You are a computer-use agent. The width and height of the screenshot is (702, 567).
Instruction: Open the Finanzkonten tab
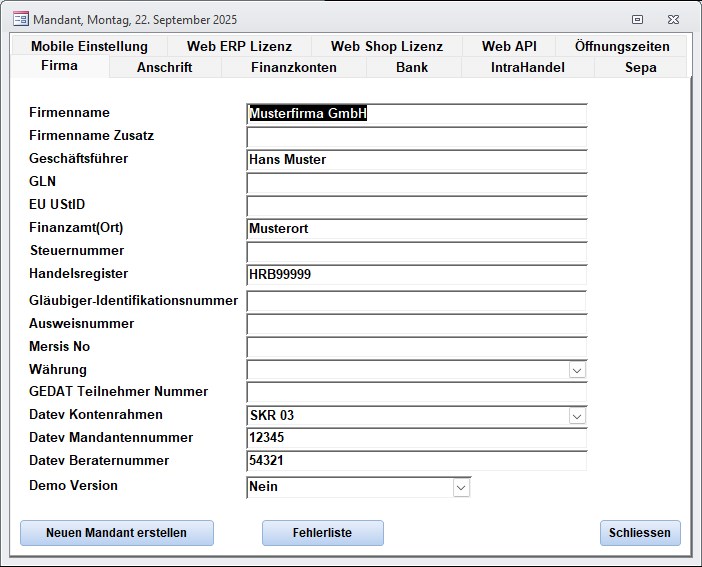[x=293, y=67]
